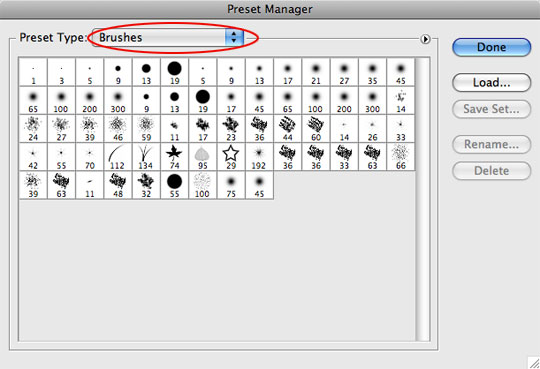Click the Rename... button
The width and height of the screenshot is (540, 369).
point(491,144)
